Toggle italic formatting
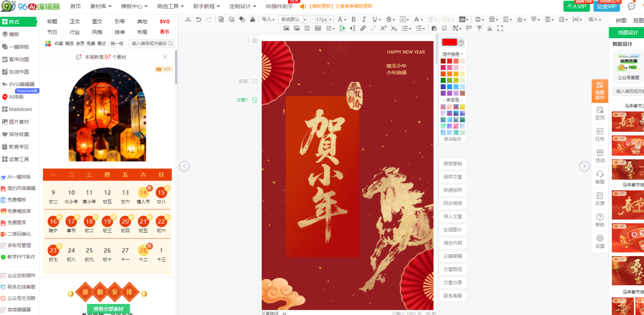The height and width of the screenshot is (315, 644). [x=363, y=20]
